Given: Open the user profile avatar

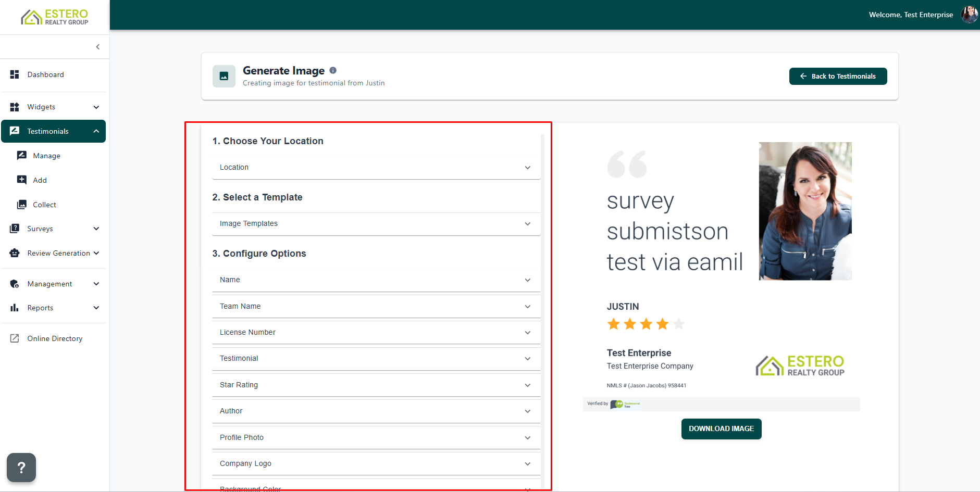Looking at the screenshot, I should [969, 15].
